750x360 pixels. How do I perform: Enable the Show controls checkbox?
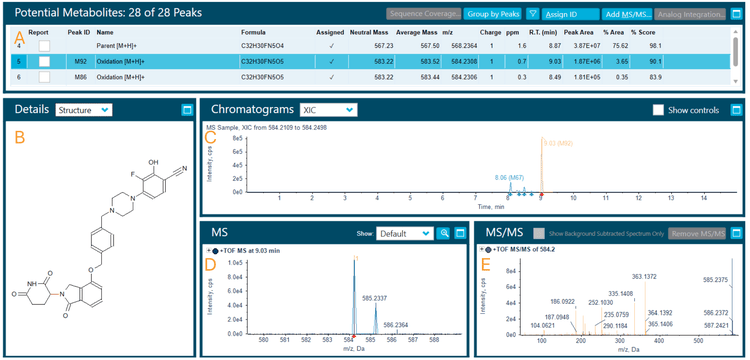click(x=658, y=110)
